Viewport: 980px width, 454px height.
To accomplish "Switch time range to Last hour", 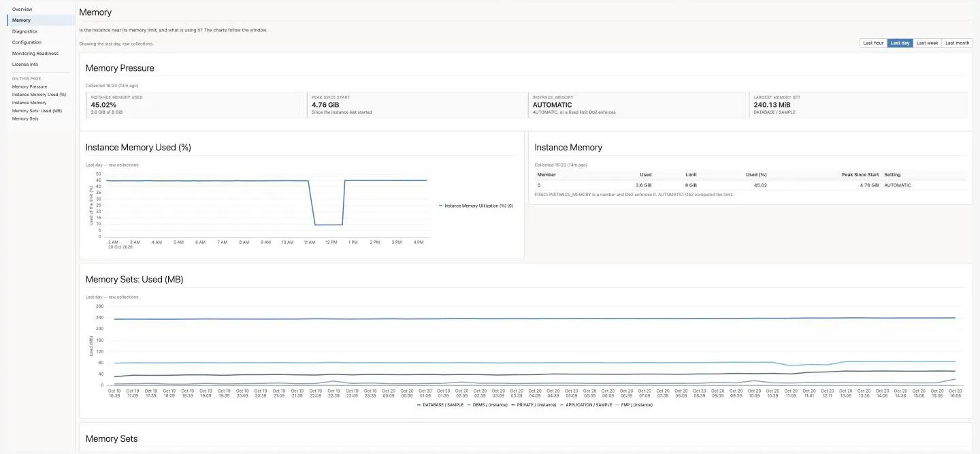I will pos(873,43).
